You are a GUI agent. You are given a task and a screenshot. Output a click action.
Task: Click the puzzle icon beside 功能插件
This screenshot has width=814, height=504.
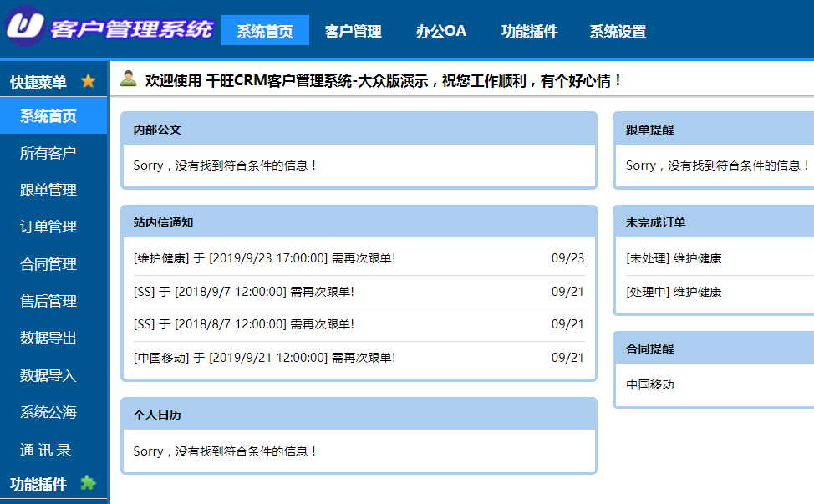pos(88,483)
